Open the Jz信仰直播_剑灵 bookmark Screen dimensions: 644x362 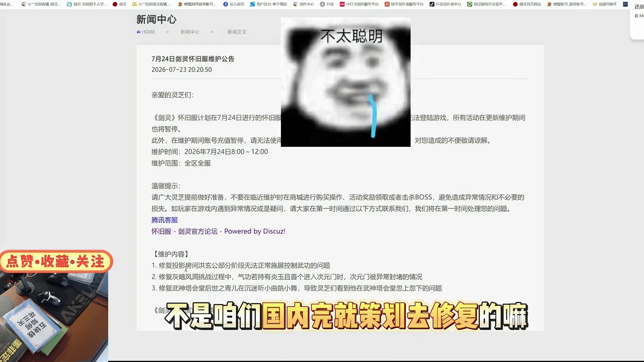pos(41,4)
